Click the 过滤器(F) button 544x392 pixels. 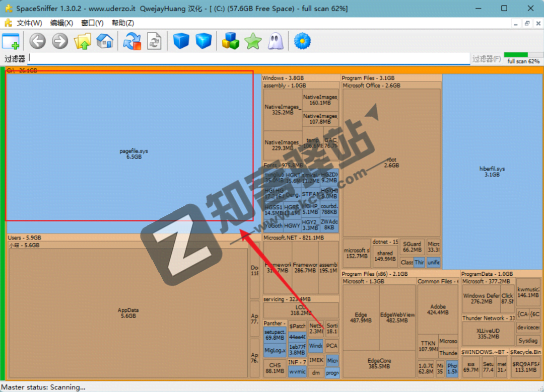tap(486, 59)
